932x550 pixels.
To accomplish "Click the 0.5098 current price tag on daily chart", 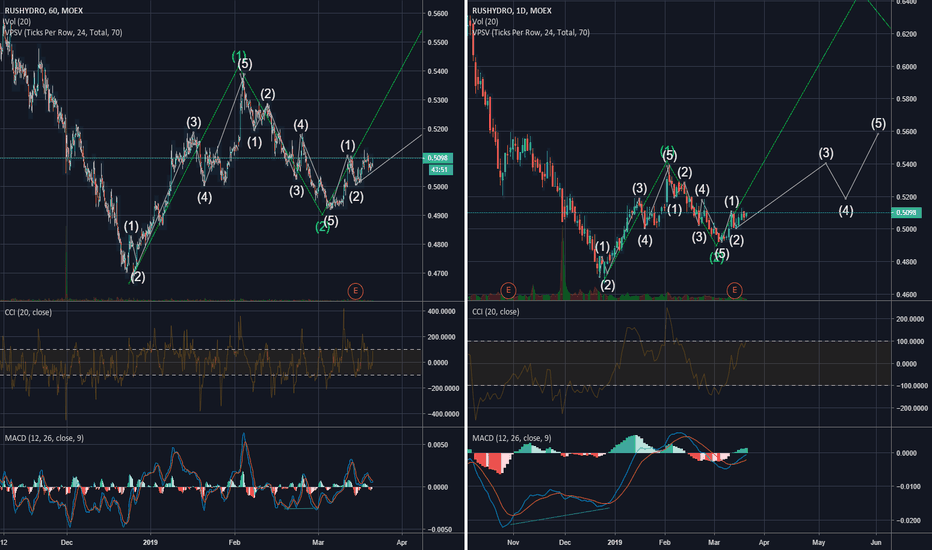I will pos(906,212).
